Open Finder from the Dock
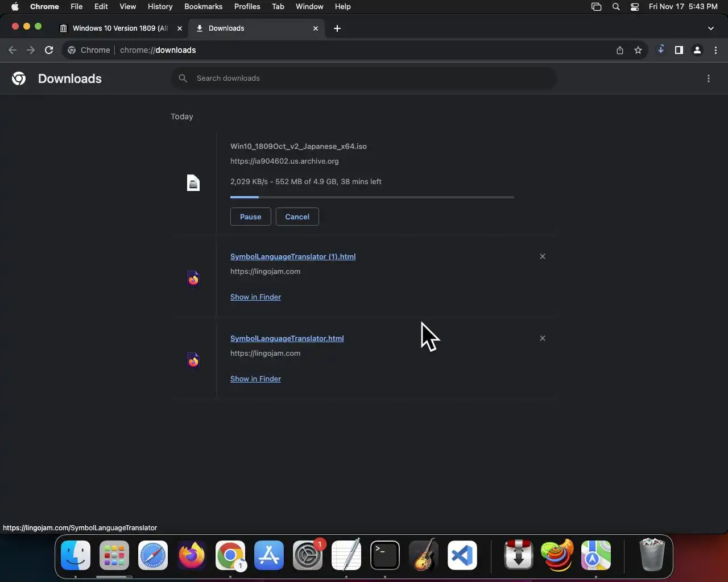 pos(76,555)
